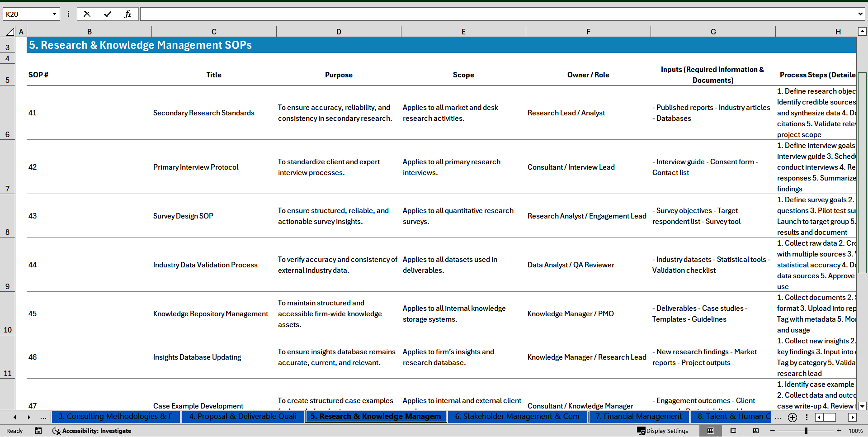The width and height of the screenshot is (868, 437).
Task: Click the zoom in plus button
Action: click(x=839, y=431)
